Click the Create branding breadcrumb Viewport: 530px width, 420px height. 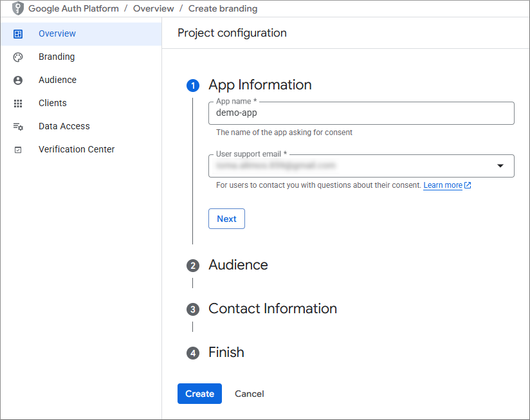223,8
